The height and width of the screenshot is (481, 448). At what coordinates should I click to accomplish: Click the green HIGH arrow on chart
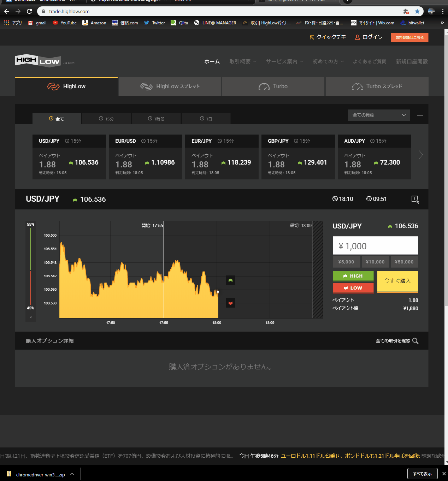pos(230,280)
